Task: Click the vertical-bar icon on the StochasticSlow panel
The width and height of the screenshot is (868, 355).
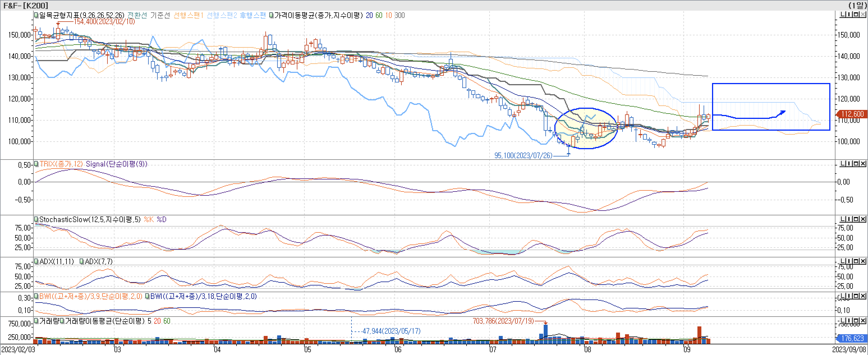Action: [x=849, y=219]
